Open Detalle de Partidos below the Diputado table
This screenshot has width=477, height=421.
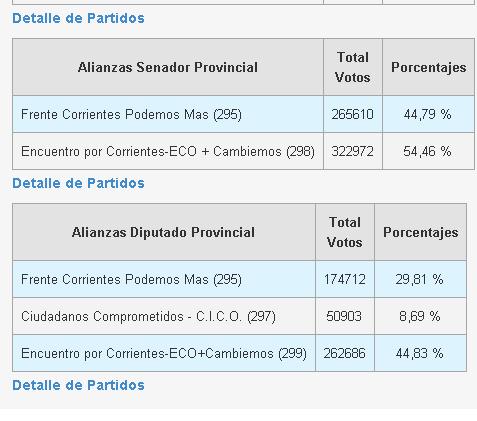click(x=78, y=385)
